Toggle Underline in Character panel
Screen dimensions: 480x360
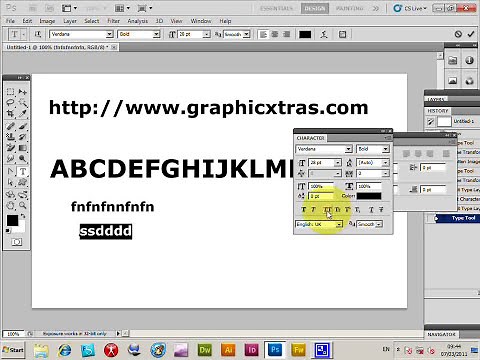pyautogui.click(x=371, y=210)
